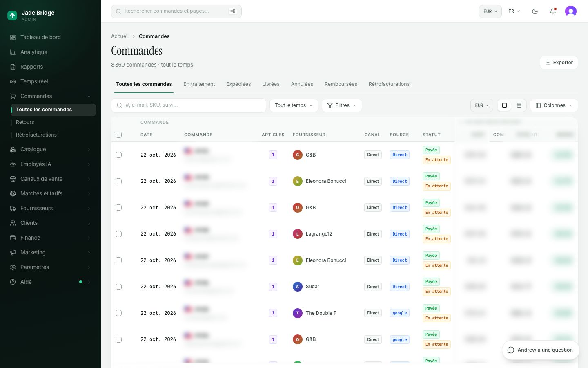
Task: Click Lagrange12 supplier avatar
Action: [x=298, y=234]
